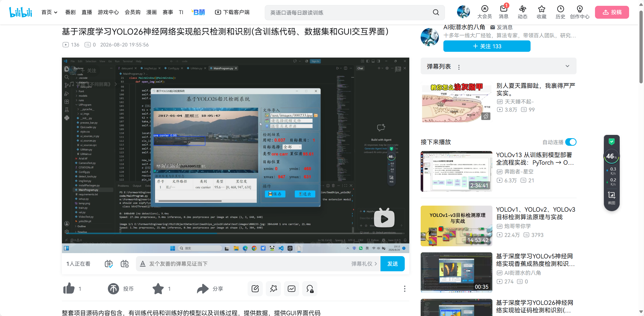Viewport: 644px width, 316px height.
Task: Click the chart-line icon below the video
Action: point(292,288)
